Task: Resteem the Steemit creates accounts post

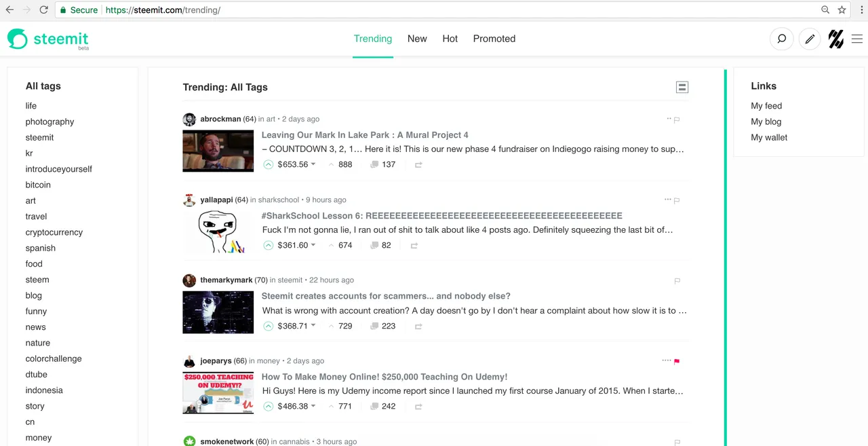Action: (x=418, y=327)
